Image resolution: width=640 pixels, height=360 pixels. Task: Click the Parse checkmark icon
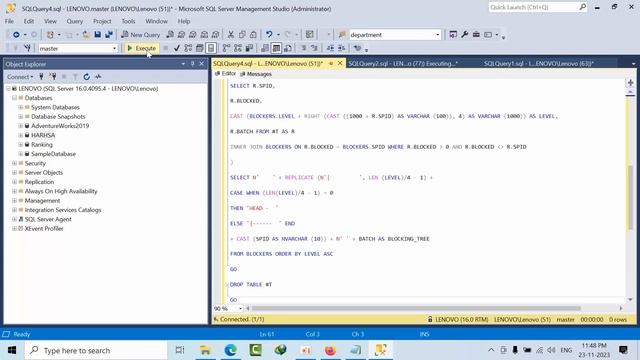177,48
